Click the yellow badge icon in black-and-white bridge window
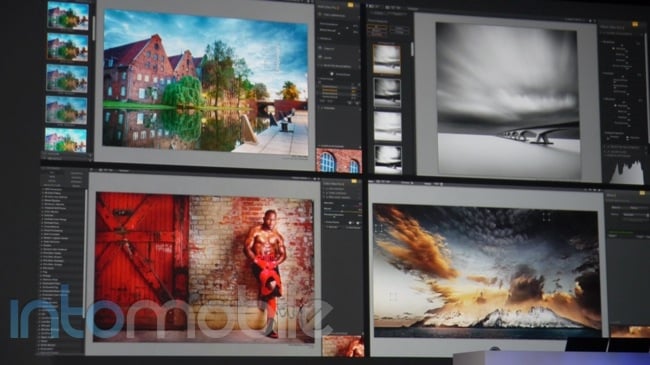 point(635,25)
